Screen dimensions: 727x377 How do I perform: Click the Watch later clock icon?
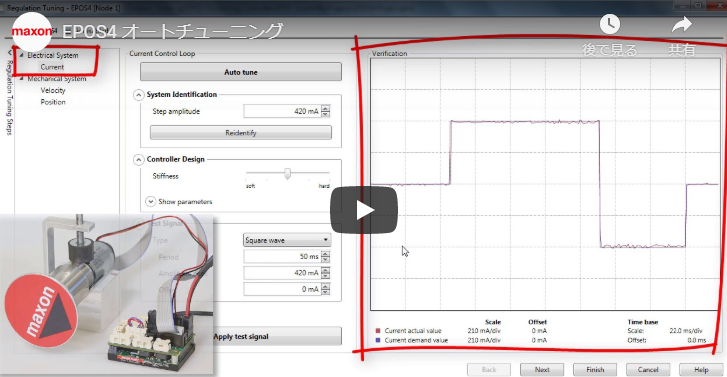coord(610,24)
